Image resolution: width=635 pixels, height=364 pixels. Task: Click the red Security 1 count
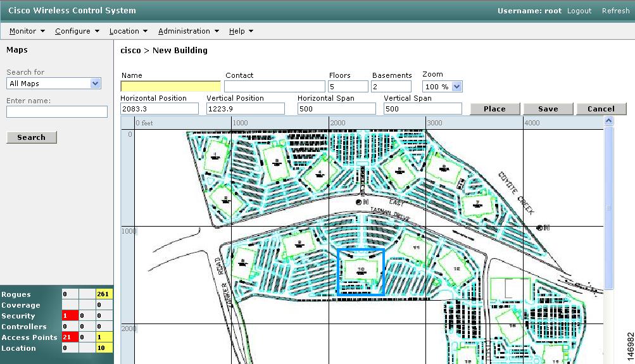(x=70, y=315)
